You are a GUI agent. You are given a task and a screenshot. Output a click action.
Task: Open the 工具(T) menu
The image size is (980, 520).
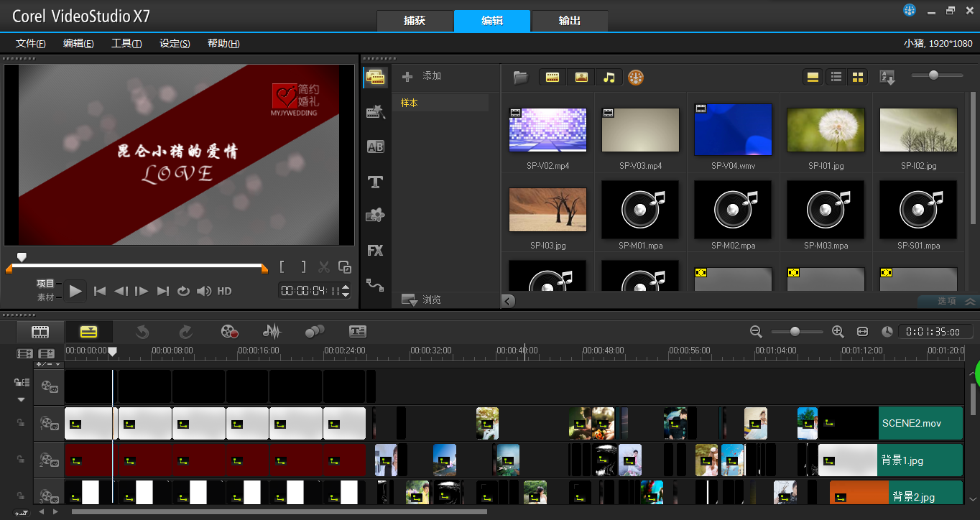[x=126, y=43]
